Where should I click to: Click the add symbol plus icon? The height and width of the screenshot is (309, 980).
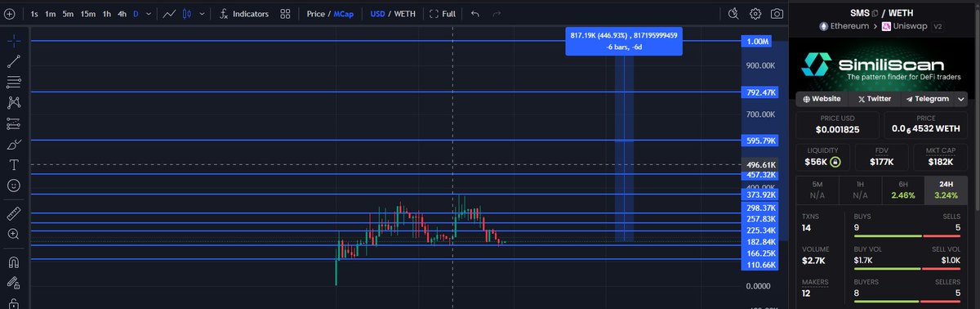click(x=9, y=14)
